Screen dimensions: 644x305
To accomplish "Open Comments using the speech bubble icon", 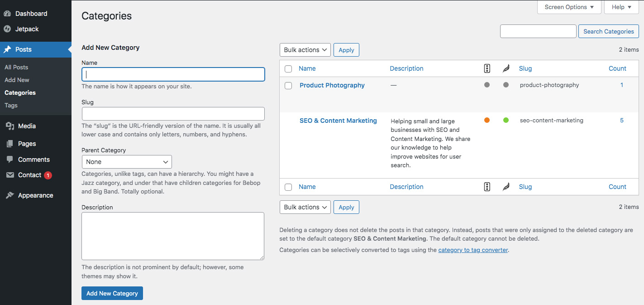I will point(10,159).
